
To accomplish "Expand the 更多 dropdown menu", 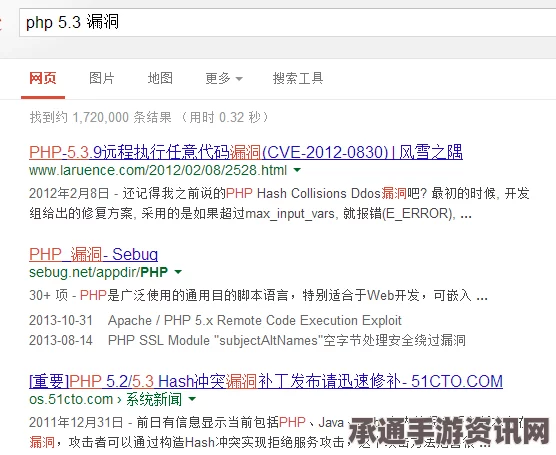I will pyautogui.click(x=224, y=78).
